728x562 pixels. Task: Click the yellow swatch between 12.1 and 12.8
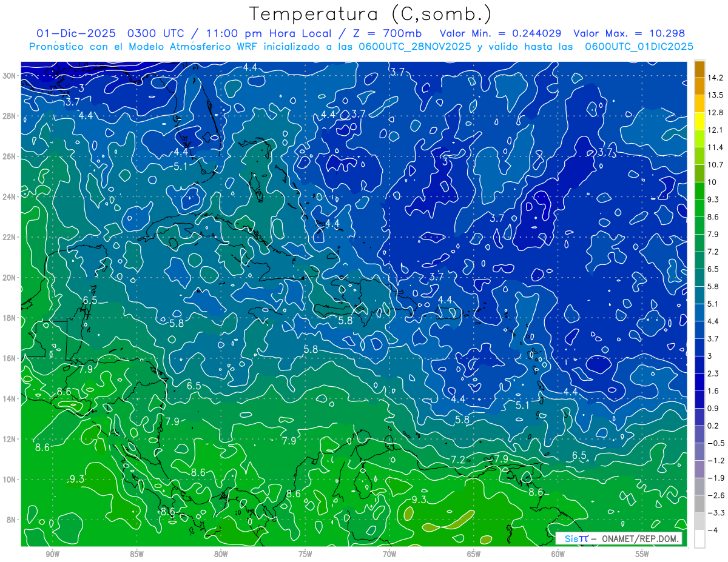pyautogui.click(x=699, y=121)
